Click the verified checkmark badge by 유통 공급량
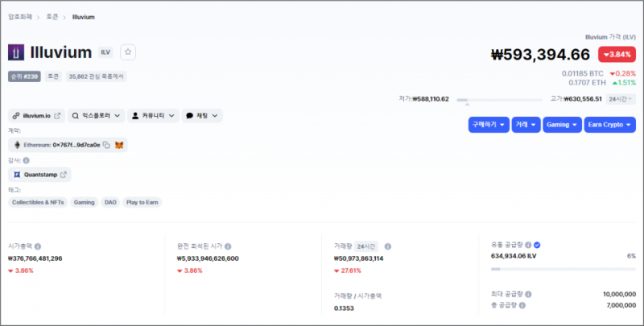 [537, 244]
